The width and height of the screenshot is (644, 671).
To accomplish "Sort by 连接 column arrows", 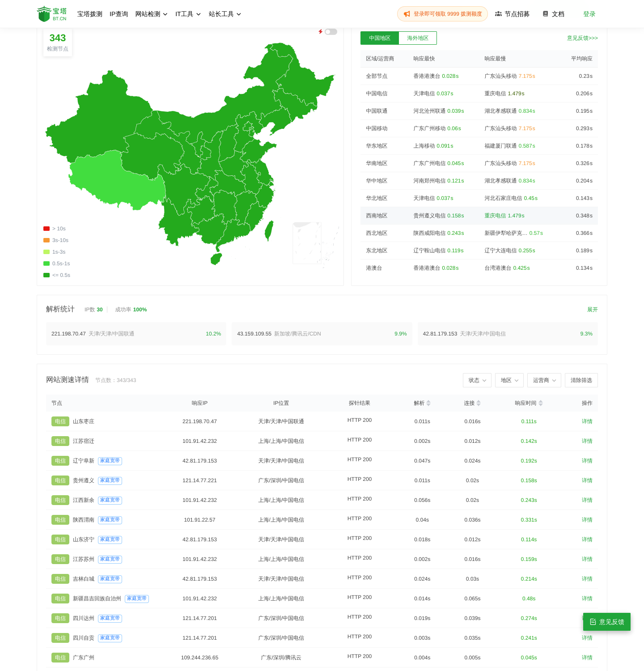I will tap(479, 403).
